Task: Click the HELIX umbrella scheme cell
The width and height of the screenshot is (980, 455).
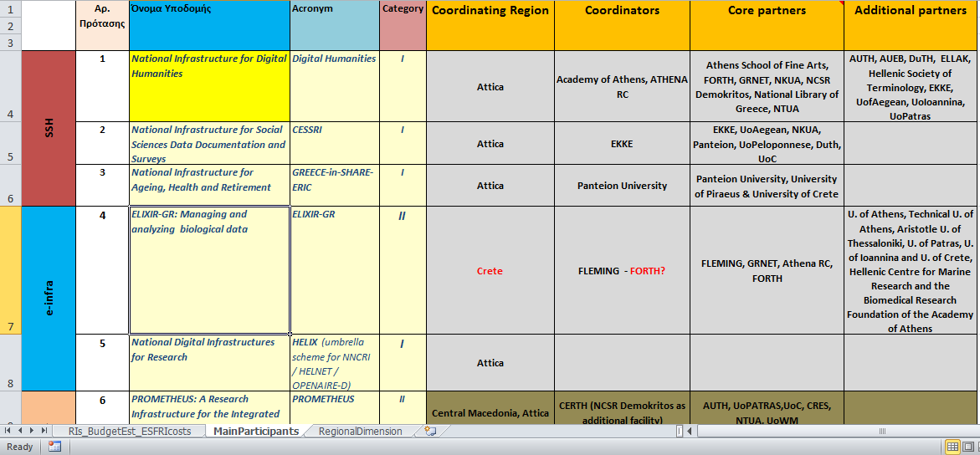Action: click(335, 363)
